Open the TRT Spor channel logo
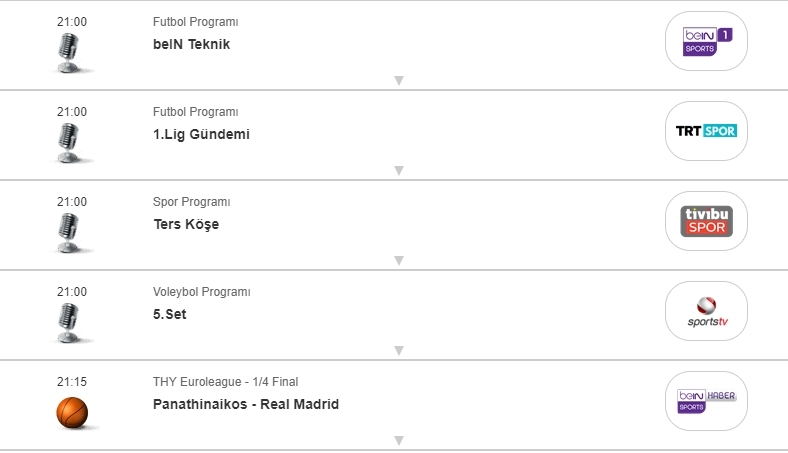Screen dimensions: 788x453 pos(707,131)
